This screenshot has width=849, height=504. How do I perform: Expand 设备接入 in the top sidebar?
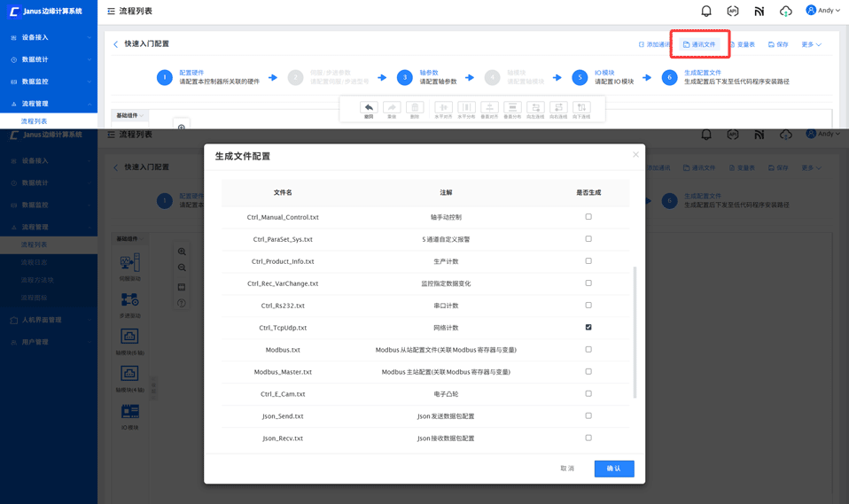49,38
